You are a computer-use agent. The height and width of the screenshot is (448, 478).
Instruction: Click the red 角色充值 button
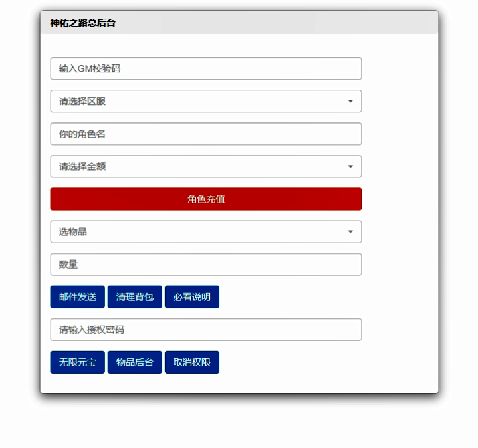tap(206, 199)
